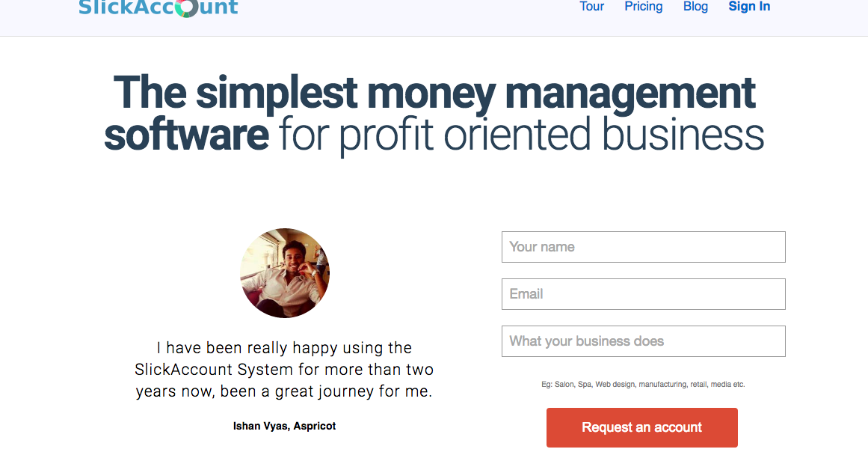Click the Sign In link
This screenshot has width=868, height=458.
[x=749, y=7]
